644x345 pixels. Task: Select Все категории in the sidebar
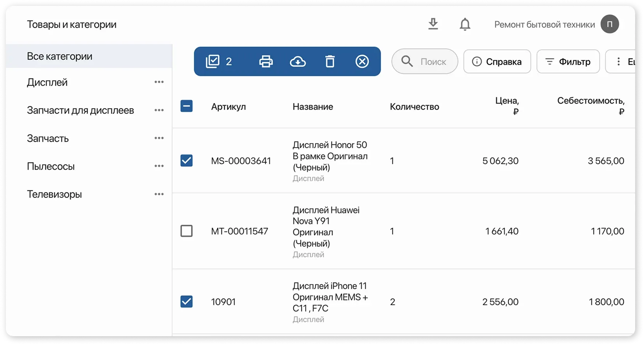(60, 56)
